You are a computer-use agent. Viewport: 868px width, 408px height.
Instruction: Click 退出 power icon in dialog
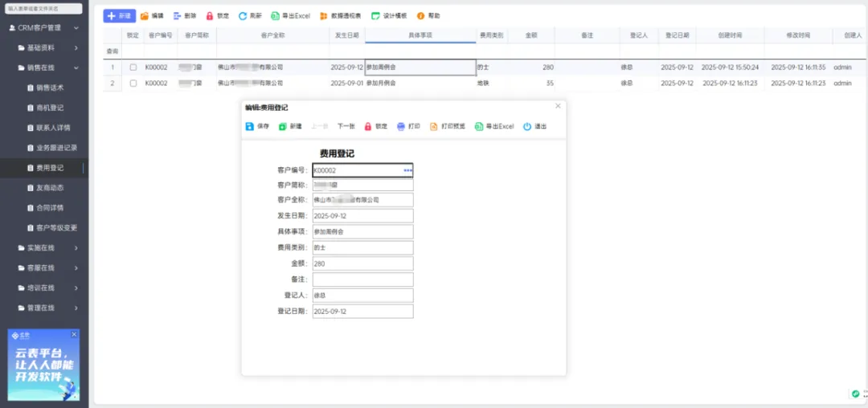[x=527, y=127]
